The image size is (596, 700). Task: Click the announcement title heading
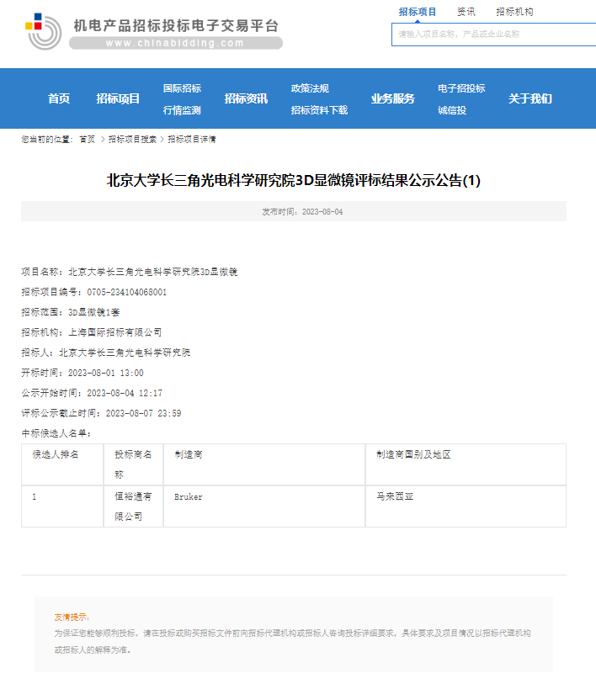click(294, 180)
